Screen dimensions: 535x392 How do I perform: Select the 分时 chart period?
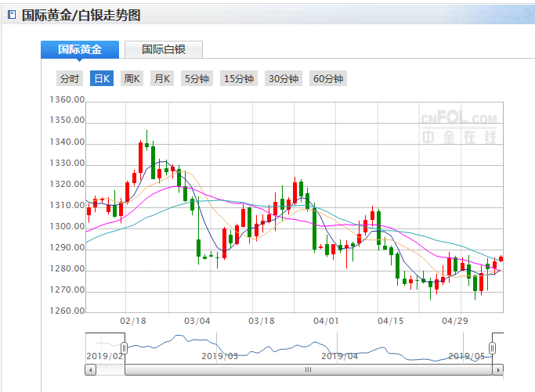[70, 79]
